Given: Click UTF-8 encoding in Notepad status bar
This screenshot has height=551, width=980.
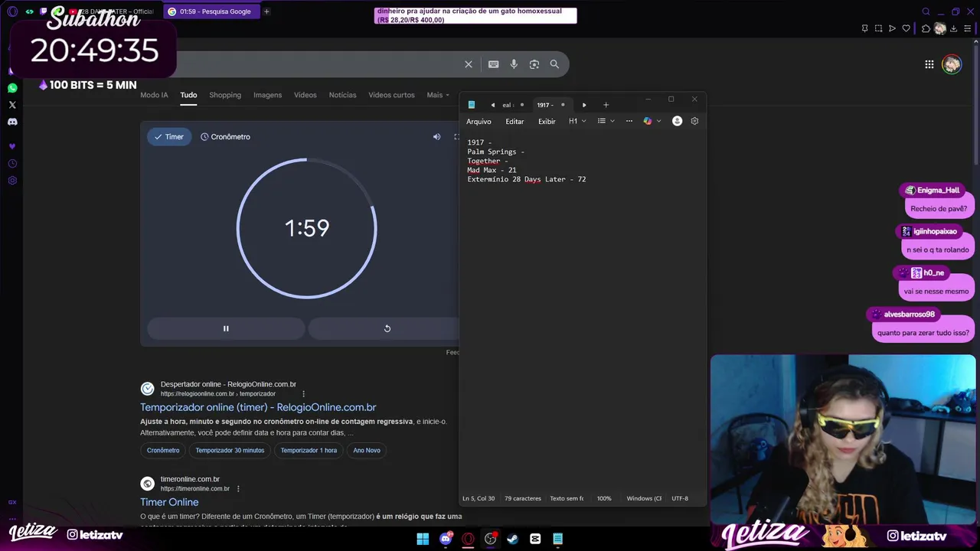Looking at the screenshot, I should click(680, 498).
